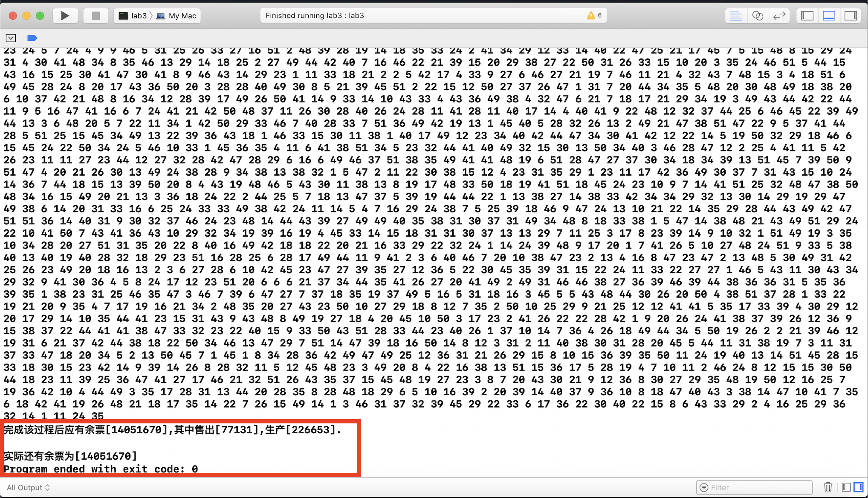Zoom the window using the green button
868x498 pixels.
click(40, 16)
